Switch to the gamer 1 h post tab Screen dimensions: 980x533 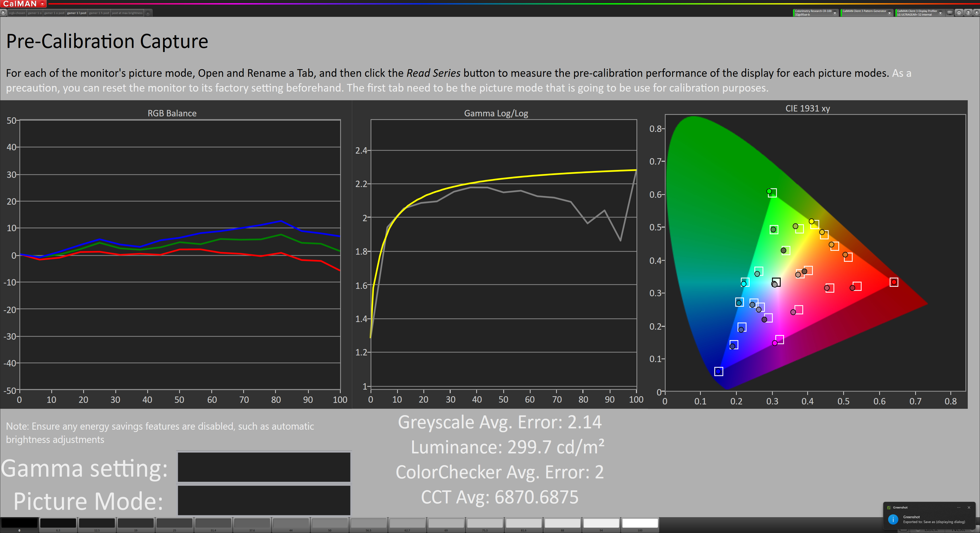(x=99, y=13)
